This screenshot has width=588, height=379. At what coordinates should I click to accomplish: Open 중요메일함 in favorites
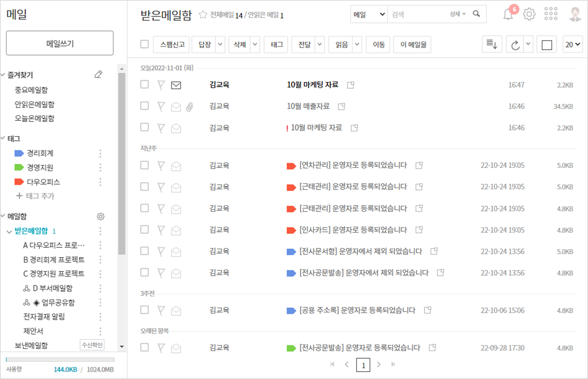pos(31,90)
